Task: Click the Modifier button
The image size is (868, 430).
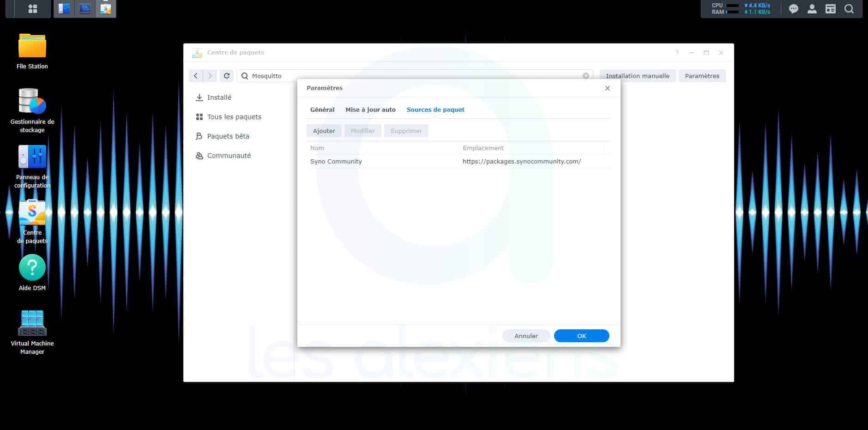Action: point(363,131)
